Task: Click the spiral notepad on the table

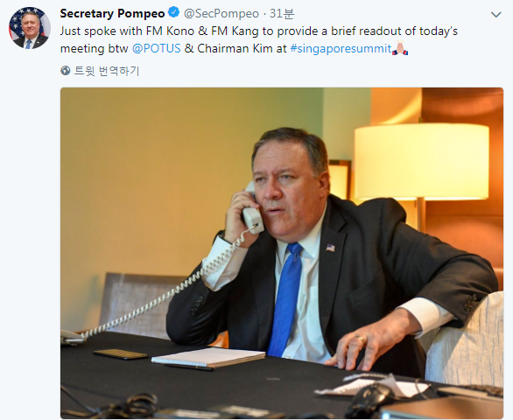Action: 208,357
